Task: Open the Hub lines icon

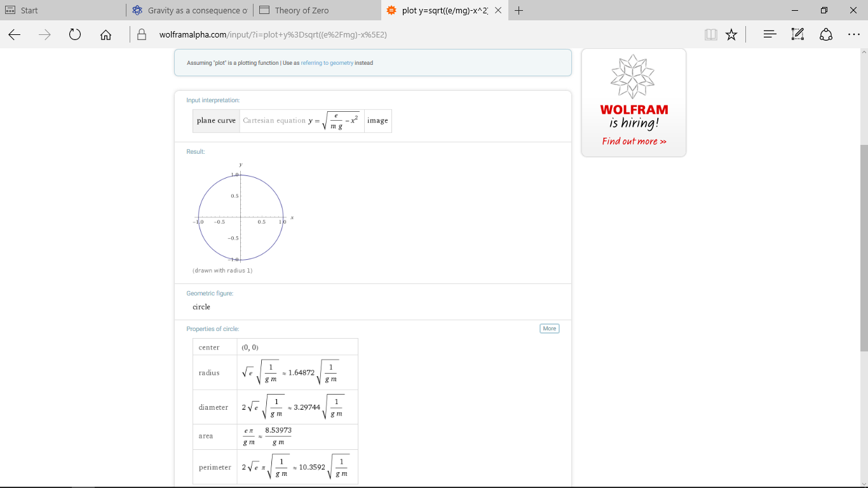Action: (x=770, y=35)
